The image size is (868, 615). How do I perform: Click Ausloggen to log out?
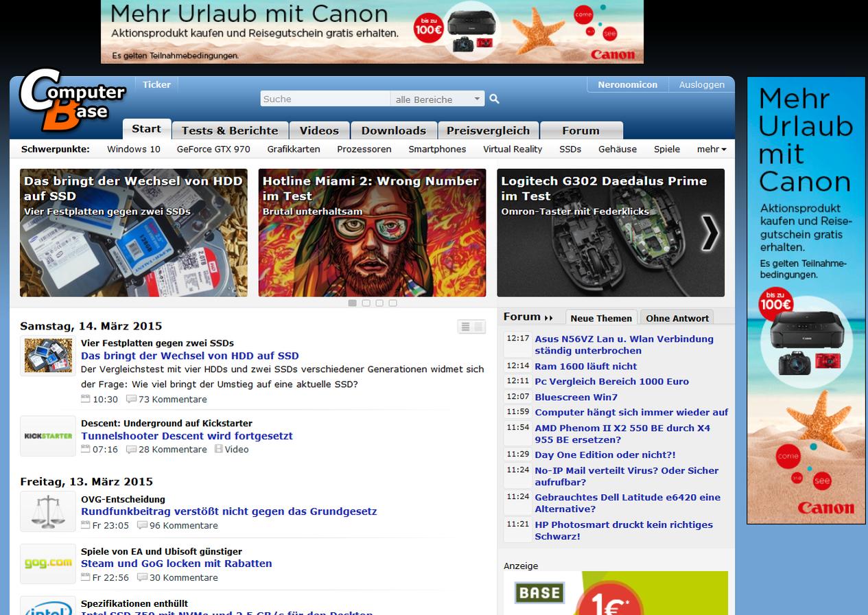pos(702,84)
